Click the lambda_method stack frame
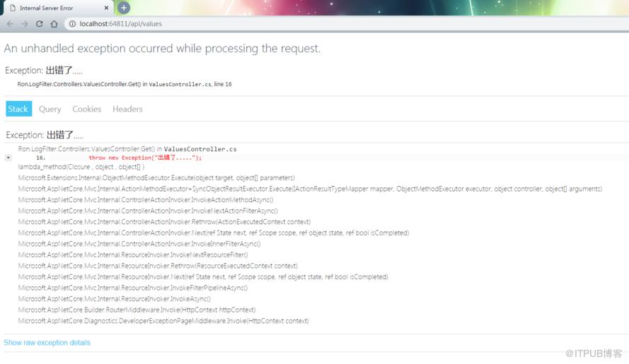Screen dimensions: 629x364 tap(81, 168)
